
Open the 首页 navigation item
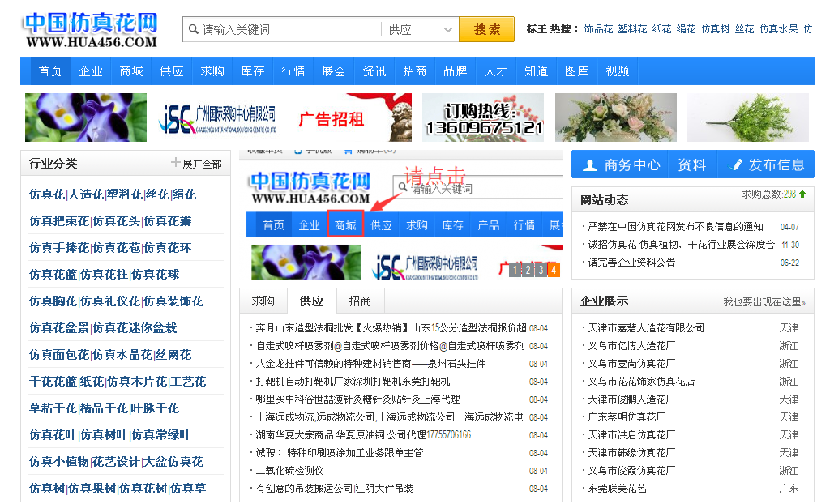click(x=50, y=70)
